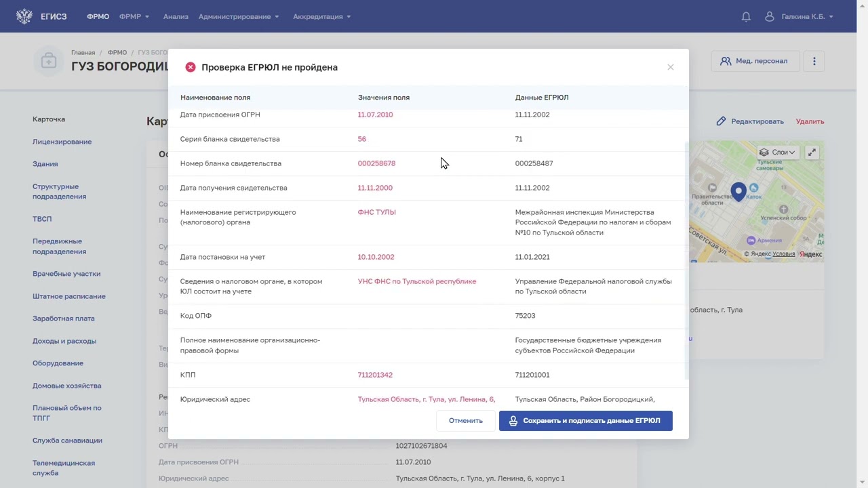Screen dimensions: 868x488
Task: Click the blue location pin on map
Action: click(x=738, y=191)
